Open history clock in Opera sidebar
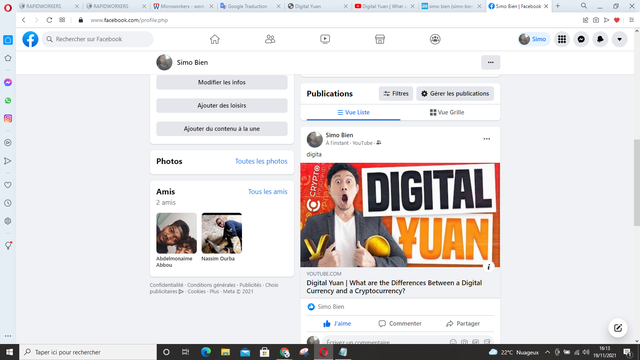Image resolution: width=640 pixels, height=360 pixels. pyautogui.click(x=8, y=203)
